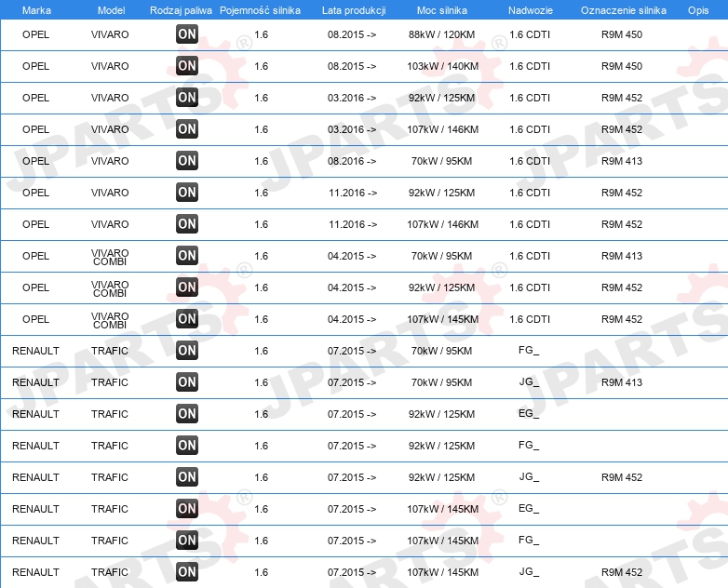This screenshot has width=728, height=588.
Task: Click the Marka column header
Action: point(36,10)
